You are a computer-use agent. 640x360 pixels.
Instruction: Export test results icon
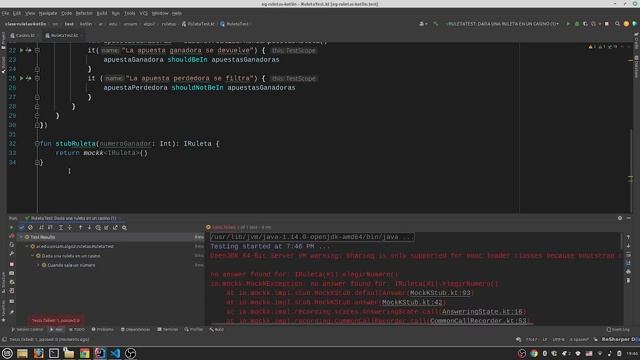coord(115,227)
